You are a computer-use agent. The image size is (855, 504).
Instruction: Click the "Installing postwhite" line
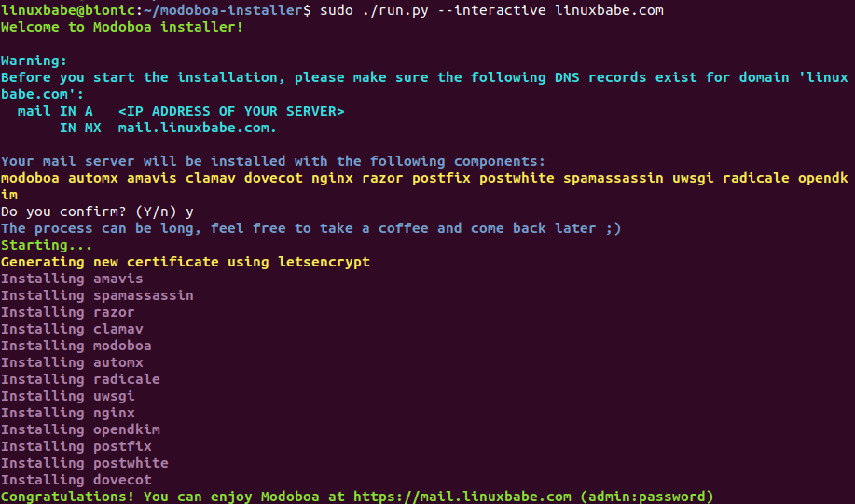pos(84,463)
